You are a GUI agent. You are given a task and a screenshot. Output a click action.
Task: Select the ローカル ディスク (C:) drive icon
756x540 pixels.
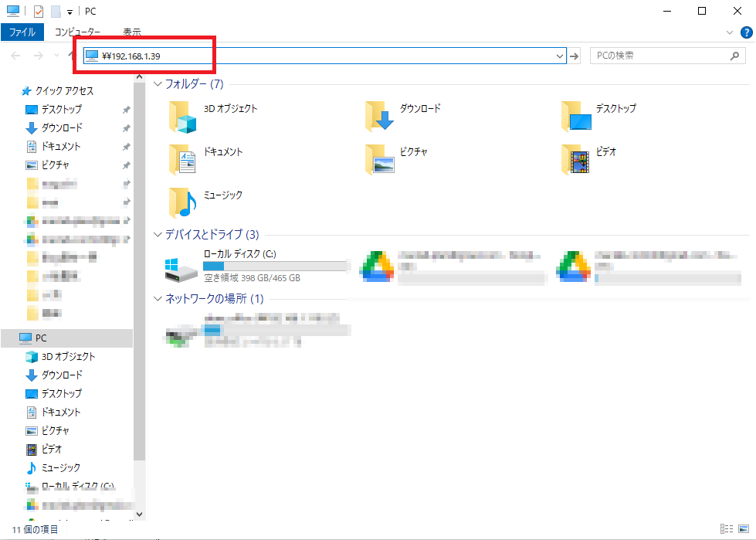pyautogui.click(x=181, y=270)
